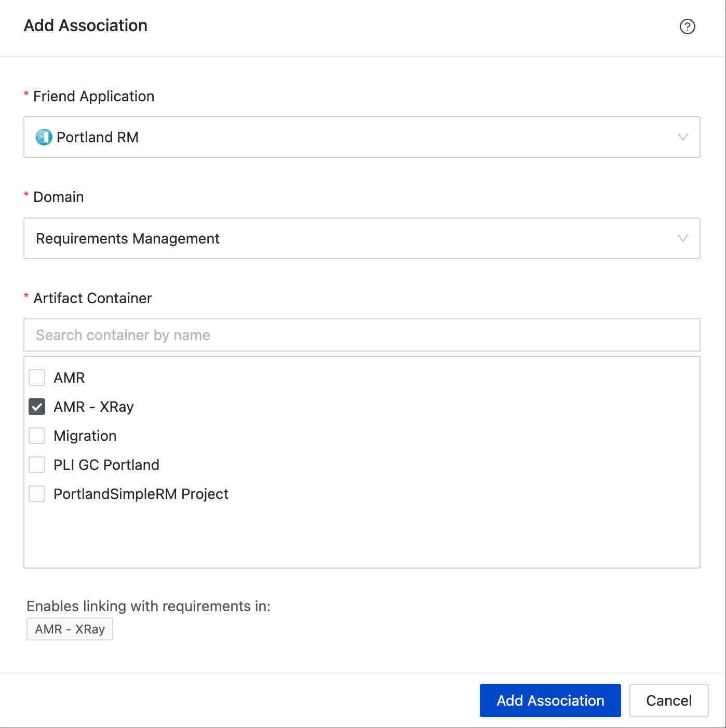Click the Portland RM application icon
726x728 pixels.
click(x=44, y=137)
